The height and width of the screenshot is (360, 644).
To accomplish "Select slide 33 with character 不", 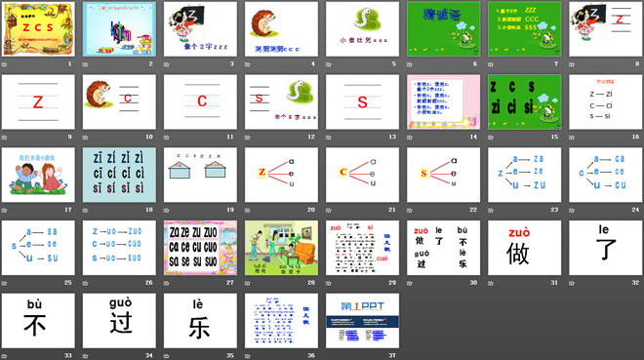I will [x=38, y=321].
